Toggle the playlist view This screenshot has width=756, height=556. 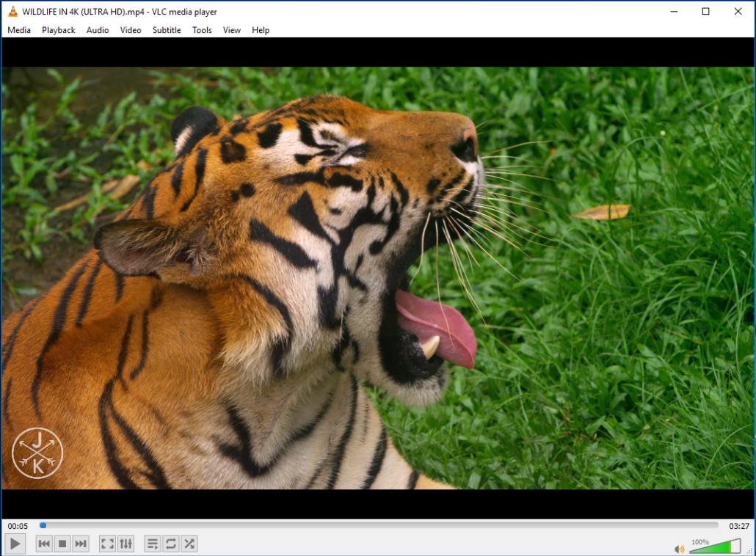click(x=153, y=544)
